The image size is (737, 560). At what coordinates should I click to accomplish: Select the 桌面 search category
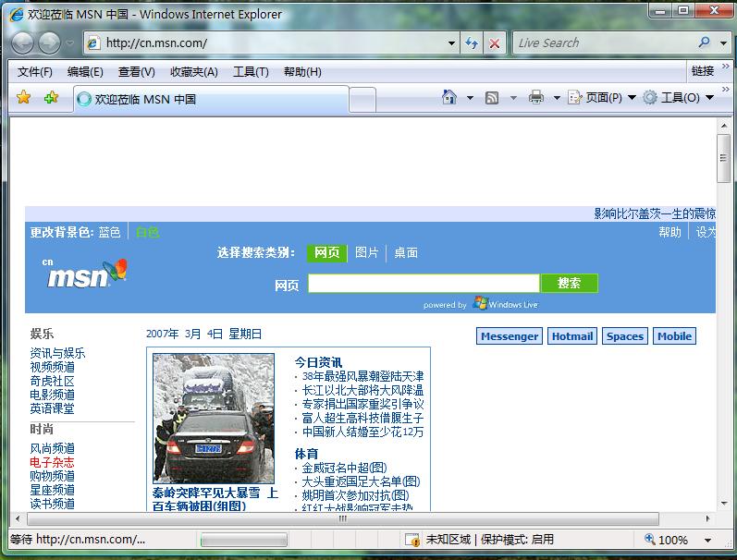[x=406, y=252]
